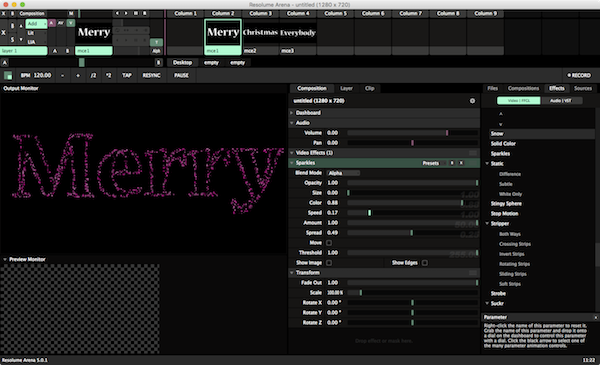600x365 pixels.
Task: Trigger the Christmas clip thumbnail
Action: (x=260, y=33)
